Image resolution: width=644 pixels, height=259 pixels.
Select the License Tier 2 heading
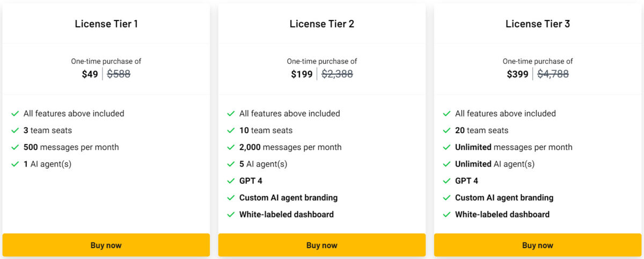point(322,24)
